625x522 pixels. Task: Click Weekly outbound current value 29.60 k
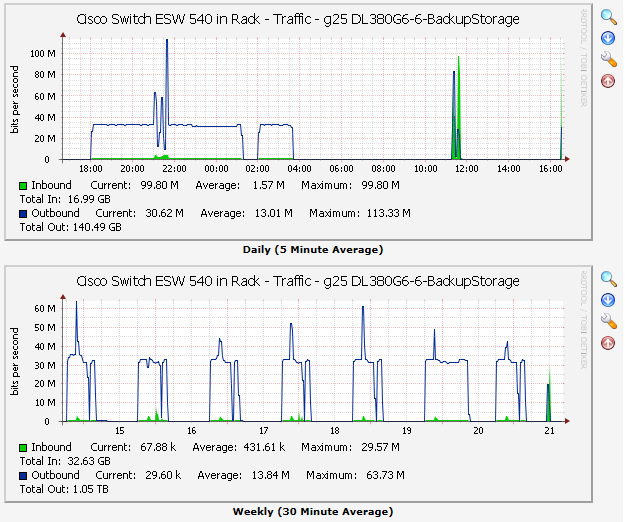(163, 475)
